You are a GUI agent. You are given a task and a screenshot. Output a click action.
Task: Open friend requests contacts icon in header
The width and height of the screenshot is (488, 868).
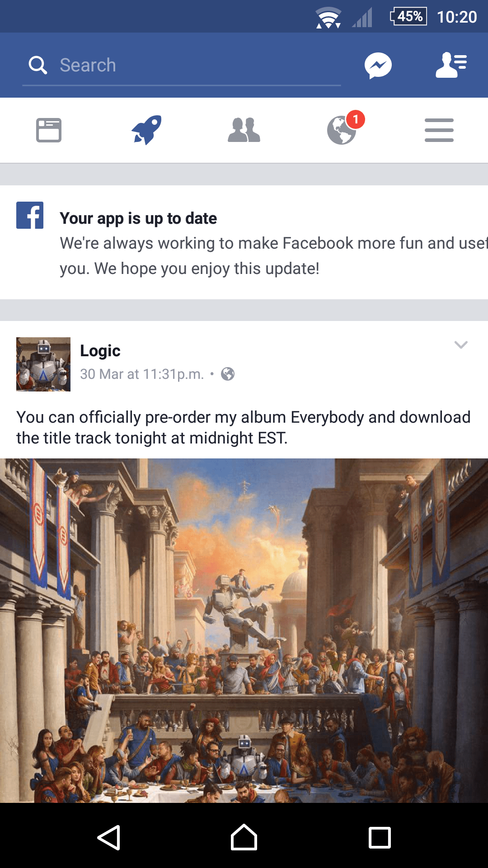pos(451,65)
